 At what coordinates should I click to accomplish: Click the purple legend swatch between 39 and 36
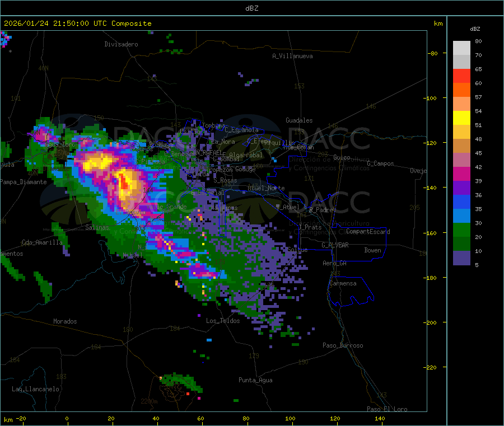click(461, 188)
